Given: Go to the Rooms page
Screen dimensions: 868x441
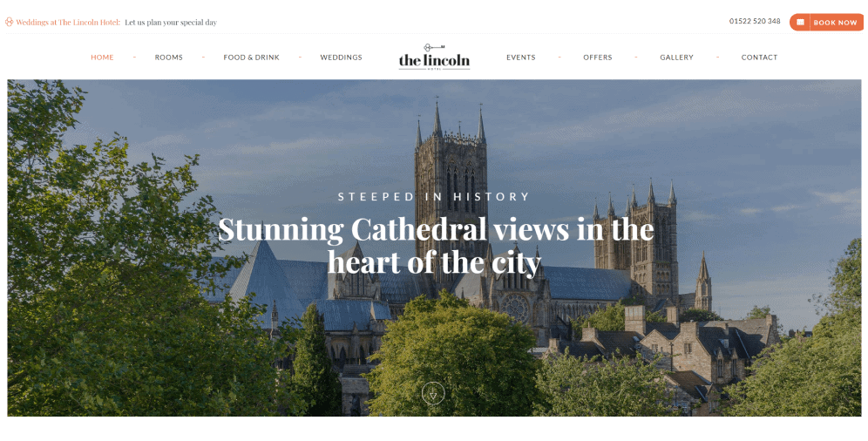Looking at the screenshot, I should (x=168, y=57).
